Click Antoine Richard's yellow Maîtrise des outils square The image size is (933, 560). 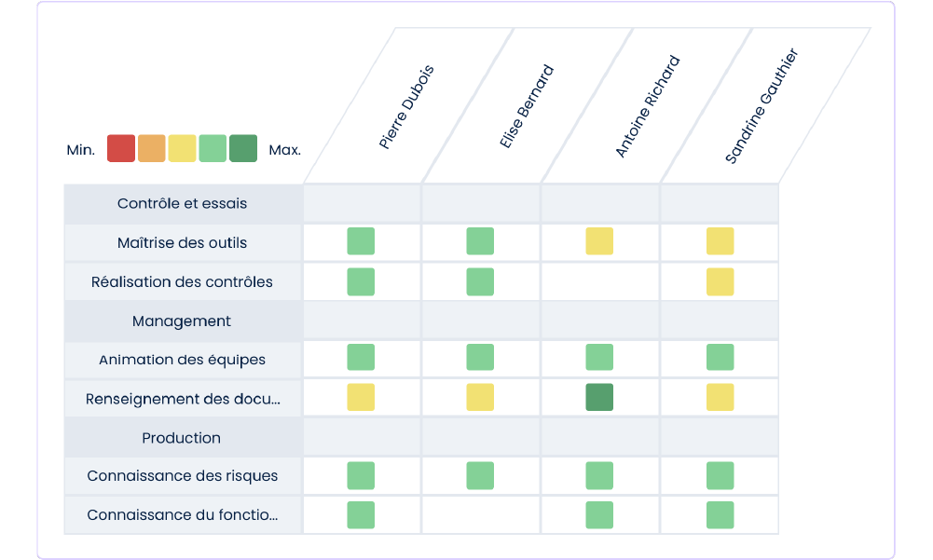(x=599, y=241)
